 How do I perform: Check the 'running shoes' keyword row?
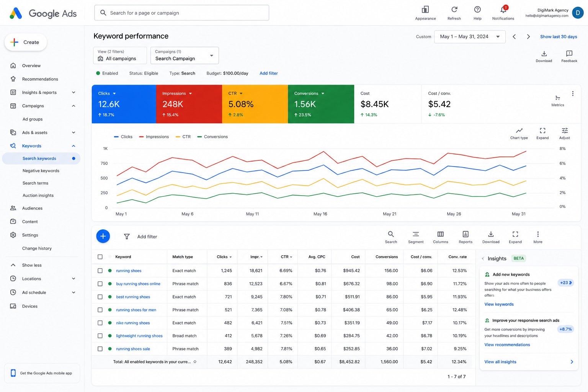click(x=100, y=271)
